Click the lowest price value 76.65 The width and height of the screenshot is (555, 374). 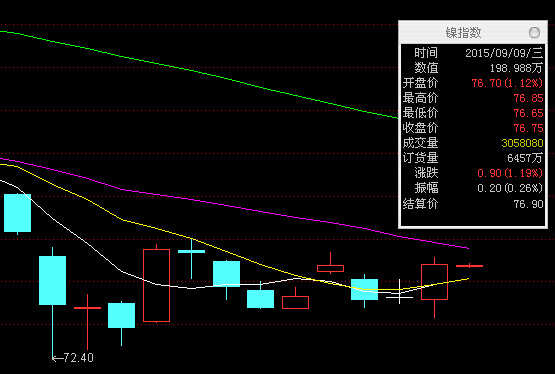click(x=528, y=113)
